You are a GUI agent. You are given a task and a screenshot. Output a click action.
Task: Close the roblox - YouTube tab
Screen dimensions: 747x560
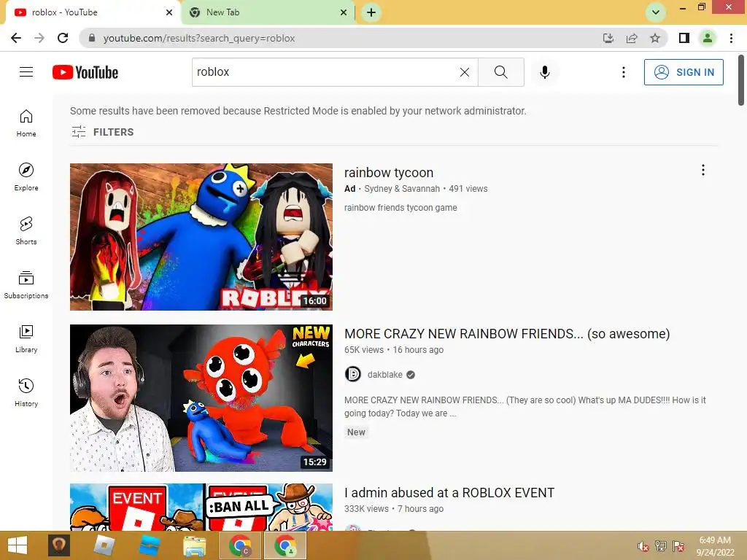[169, 12]
